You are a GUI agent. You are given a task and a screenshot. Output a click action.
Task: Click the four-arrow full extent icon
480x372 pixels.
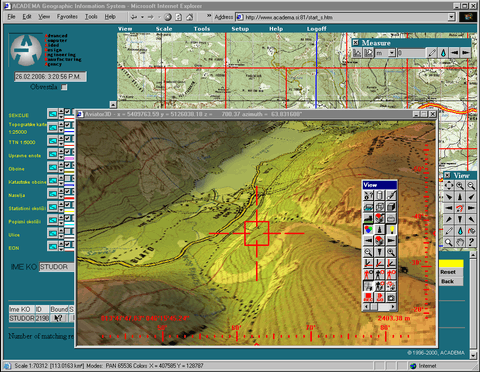449,185
